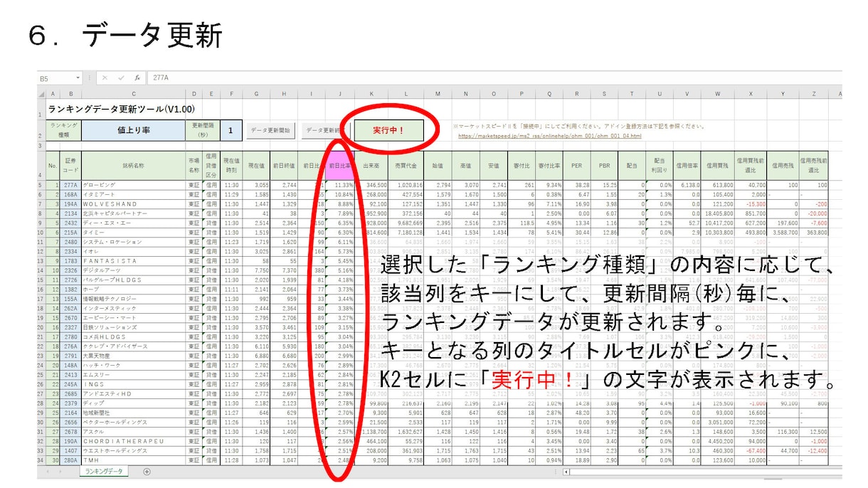
Task: Click the 実行中！ status cell
Action: pyautogui.click(x=388, y=130)
